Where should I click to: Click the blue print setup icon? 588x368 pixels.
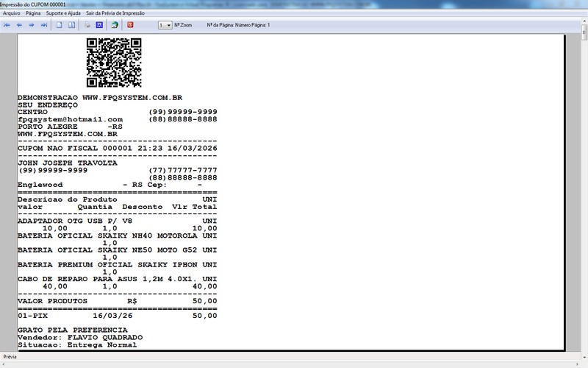(x=98, y=25)
